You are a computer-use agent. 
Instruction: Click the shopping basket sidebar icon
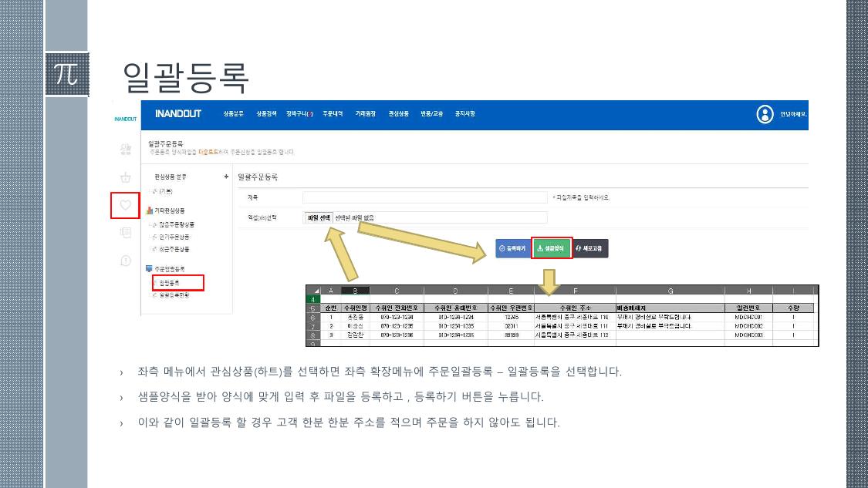126,177
